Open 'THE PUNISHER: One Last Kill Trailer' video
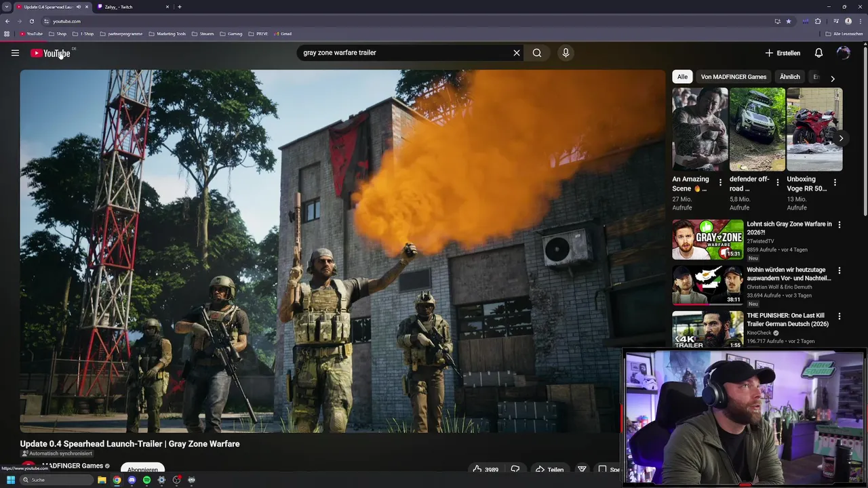868x488 pixels. (x=789, y=320)
